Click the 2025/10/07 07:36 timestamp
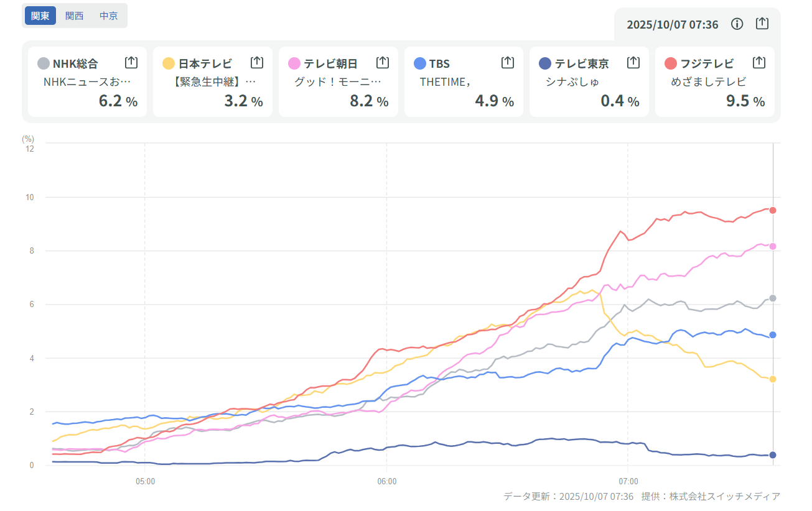 672,24
